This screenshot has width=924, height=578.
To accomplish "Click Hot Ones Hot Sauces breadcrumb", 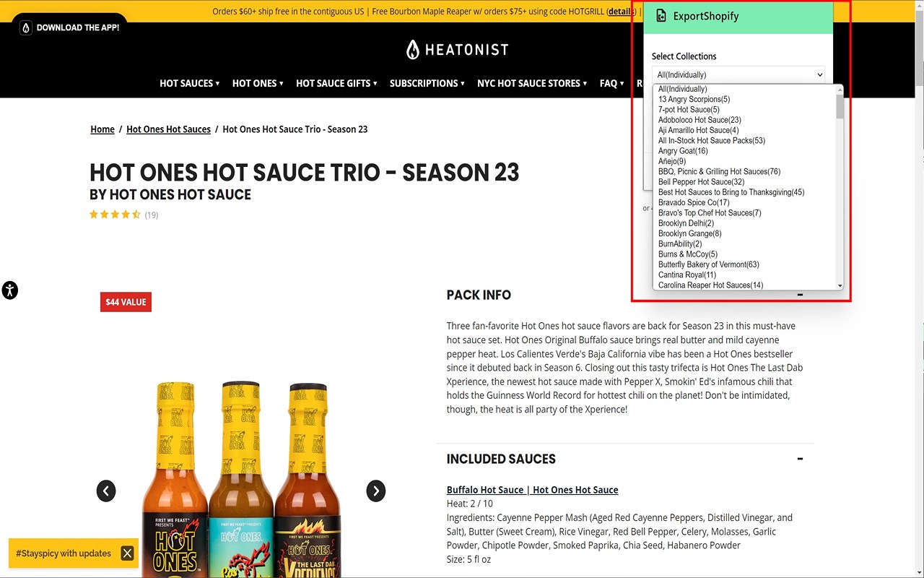I will tap(168, 129).
